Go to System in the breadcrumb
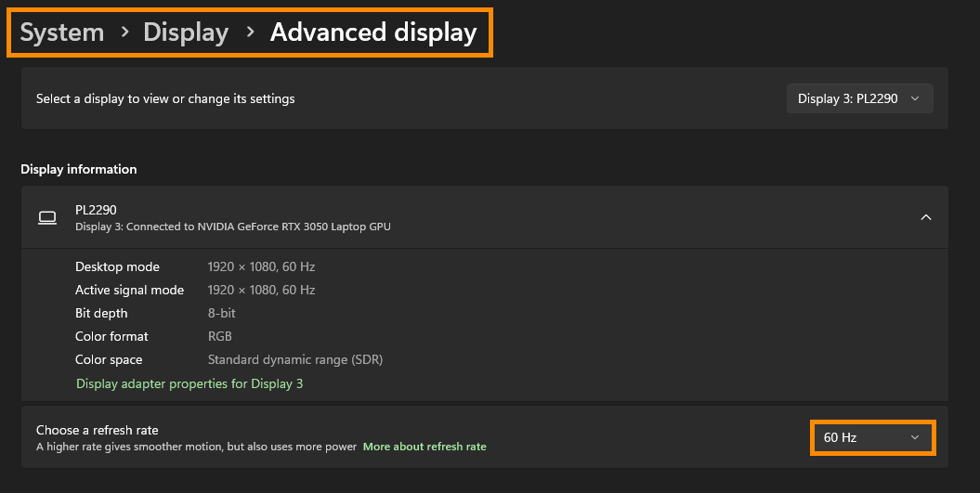The width and height of the screenshot is (980, 493). tap(62, 32)
